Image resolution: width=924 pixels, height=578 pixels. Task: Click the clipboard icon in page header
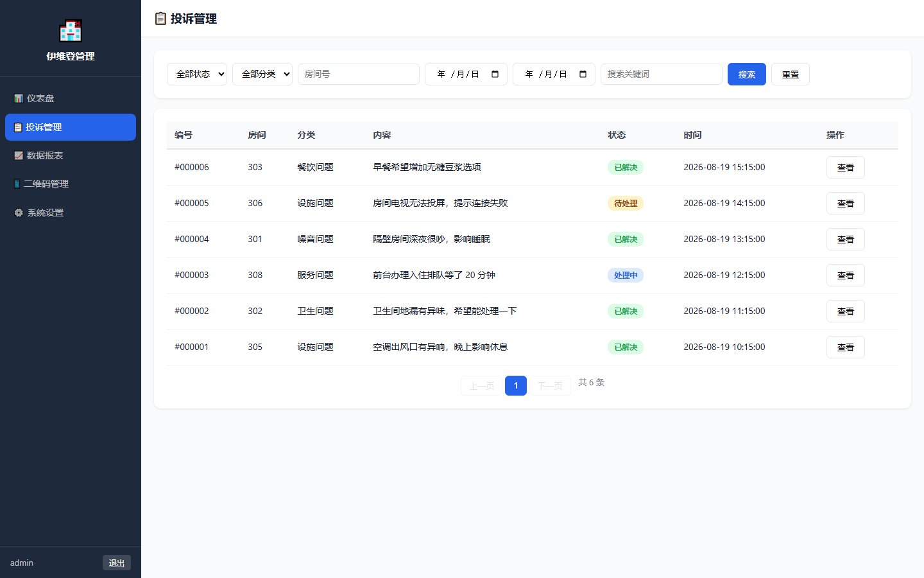[x=160, y=19]
